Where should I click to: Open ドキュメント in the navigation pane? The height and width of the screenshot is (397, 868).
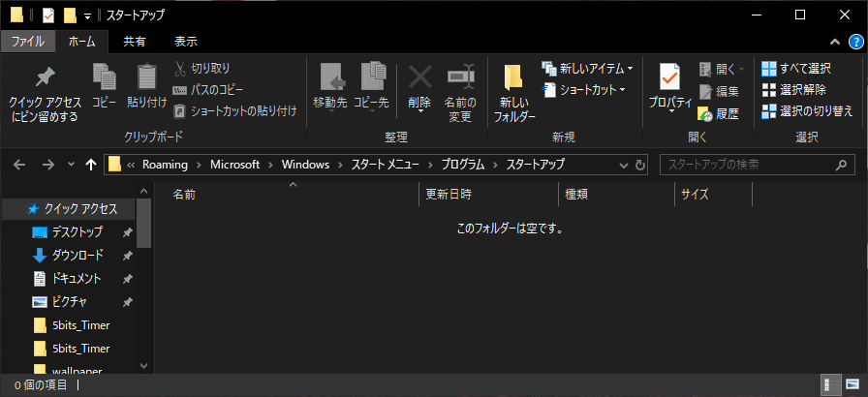[x=68, y=279]
